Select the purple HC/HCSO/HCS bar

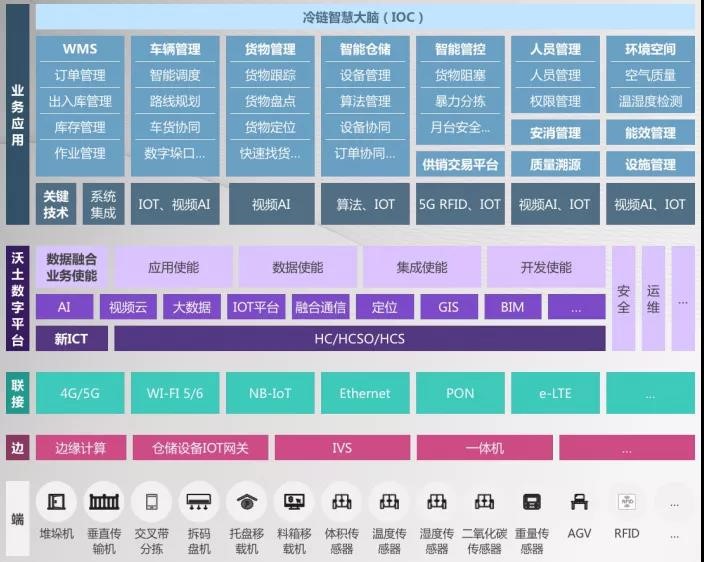click(360, 339)
